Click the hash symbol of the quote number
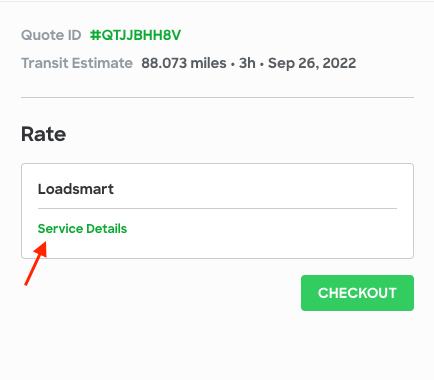The width and height of the screenshot is (434, 380). [x=95, y=35]
